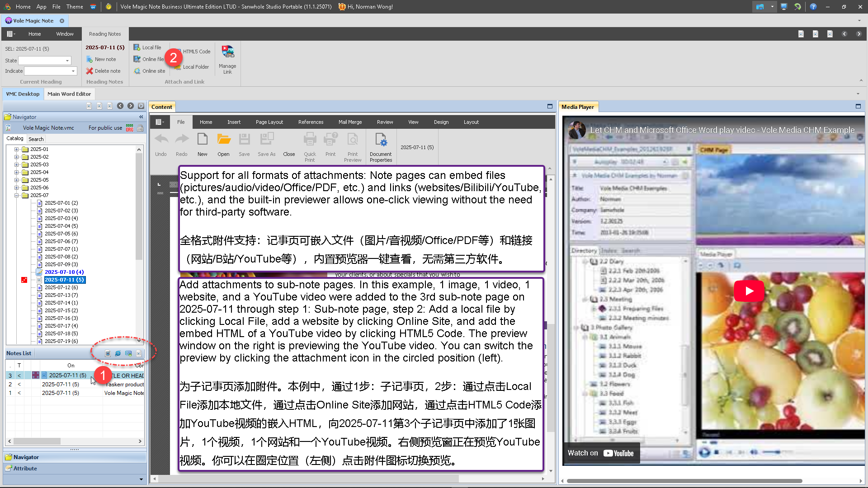Close the Vole Magic Note tab
The width and height of the screenshot is (868, 488).
(x=62, y=21)
